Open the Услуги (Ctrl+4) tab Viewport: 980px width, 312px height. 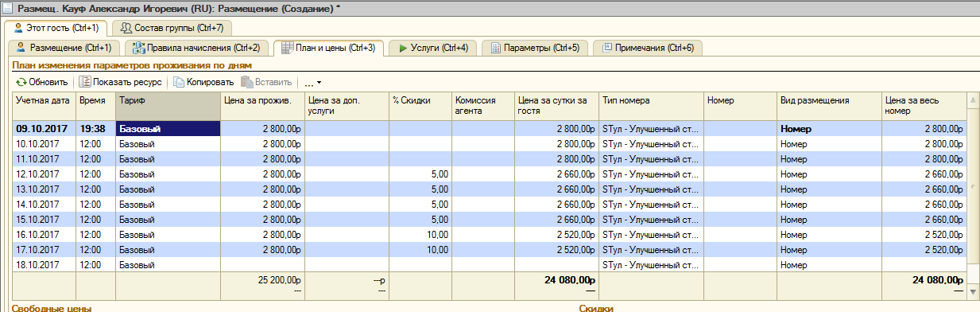432,49
